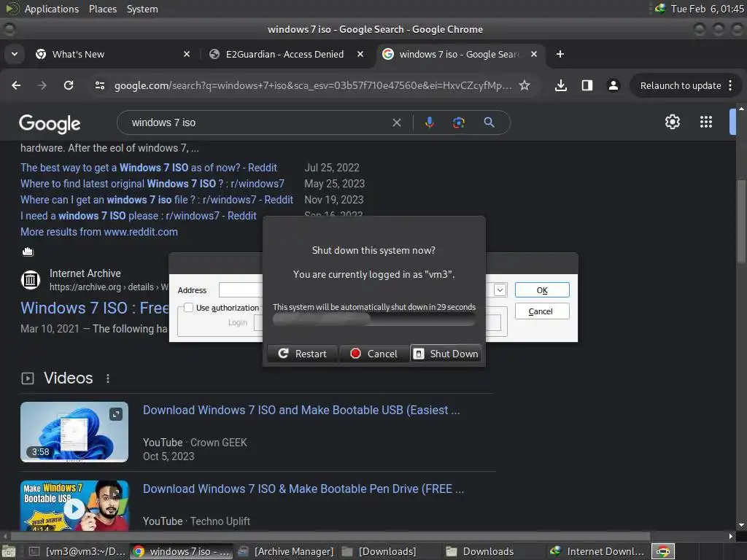Open Chrome side panel icon
This screenshot has height=560, width=747.
coord(587,85)
